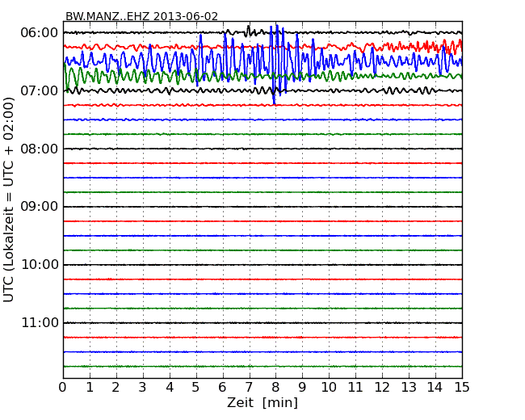Click the bottom green trace of the plot
The width and height of the screenshot is (525, 420).
[x=262, y=367]
